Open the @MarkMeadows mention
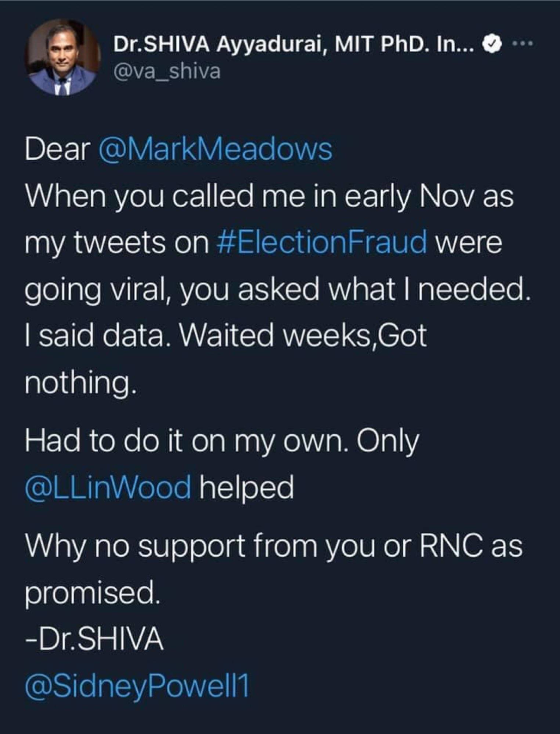This screenshot has width=560, height=734. [216, 149]
